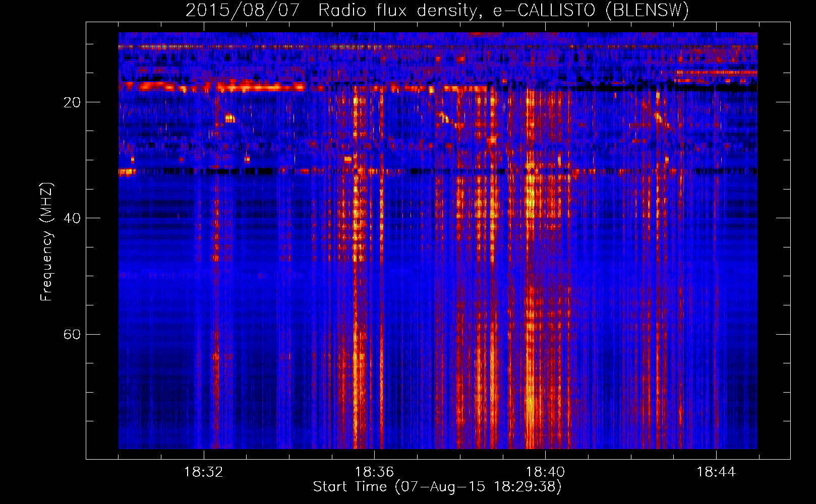The height and width of the screenshot is (504, 816).
Task: Click the 20 MHz frequency tick label
Action: click(x=72, y=102)
